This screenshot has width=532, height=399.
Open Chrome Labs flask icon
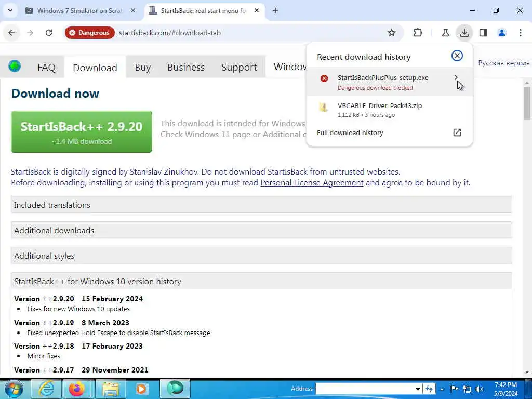click(x=445, y=33)
